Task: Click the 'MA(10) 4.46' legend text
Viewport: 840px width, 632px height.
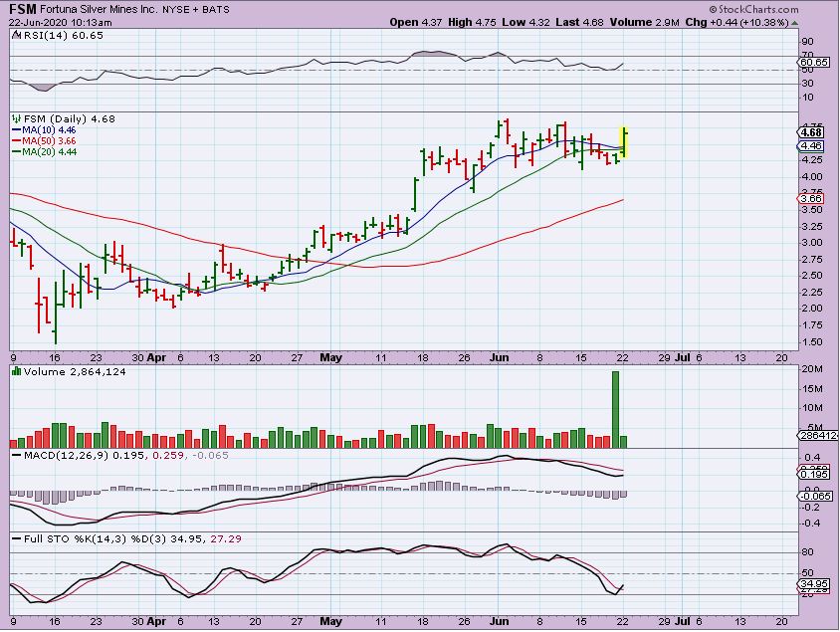Action: point(49,130)
